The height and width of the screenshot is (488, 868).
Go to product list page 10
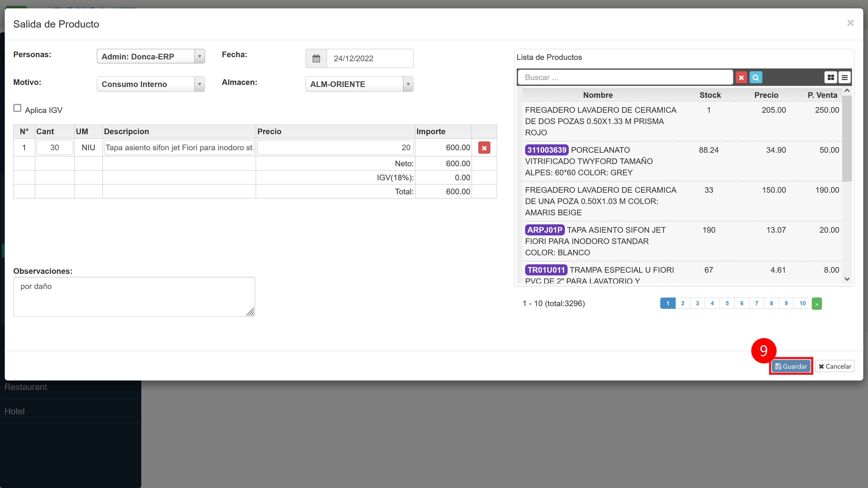[x=803, y=303]
